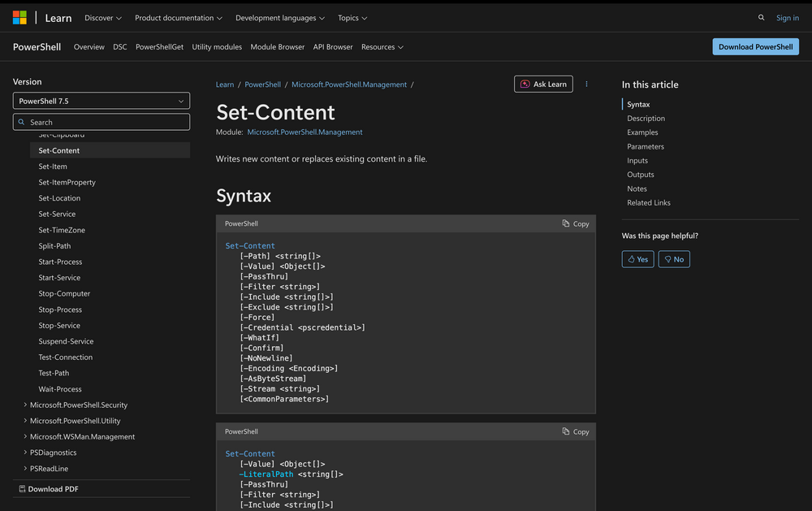Click the Download PowerShell button
Image resolution: width=812 pixels, height=511 pixels.
pyautogui.click(x=755, y=47)
